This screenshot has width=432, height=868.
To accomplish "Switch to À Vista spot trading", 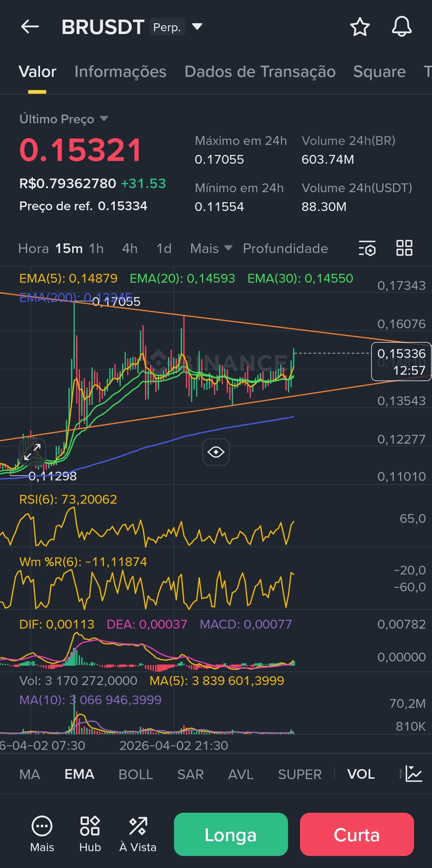I will click(138, 834).
